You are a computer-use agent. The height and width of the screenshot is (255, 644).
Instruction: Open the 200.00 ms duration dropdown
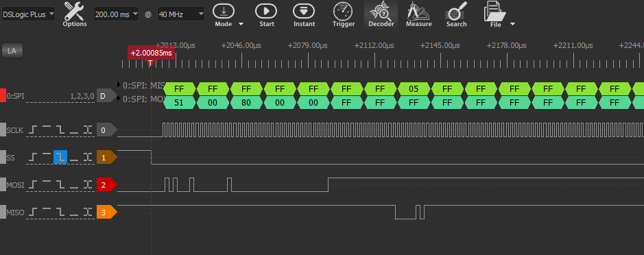point(116,14)
